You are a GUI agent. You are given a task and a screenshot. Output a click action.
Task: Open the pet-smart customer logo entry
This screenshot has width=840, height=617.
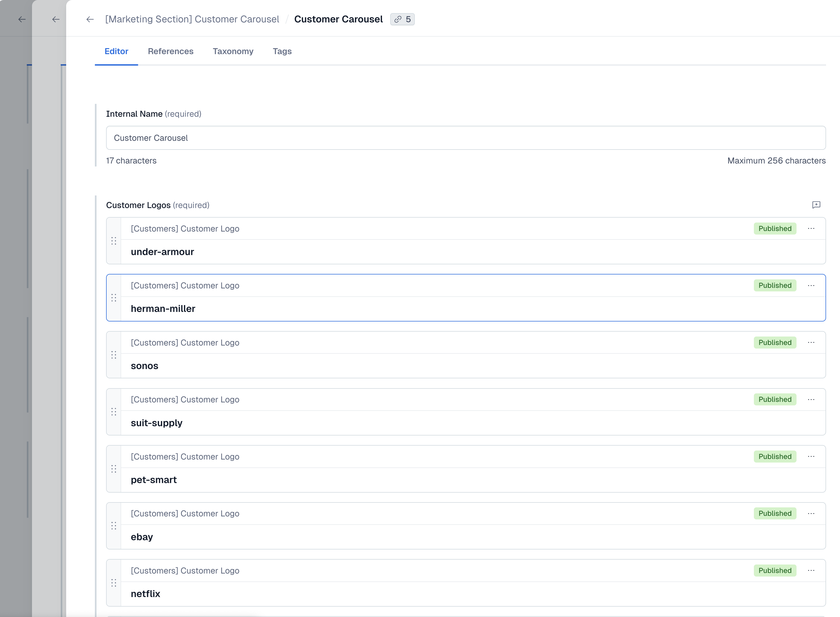(466, 469)
